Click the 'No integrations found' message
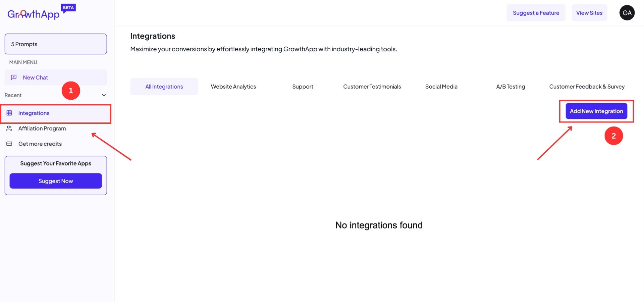 [x=379, y=225]
